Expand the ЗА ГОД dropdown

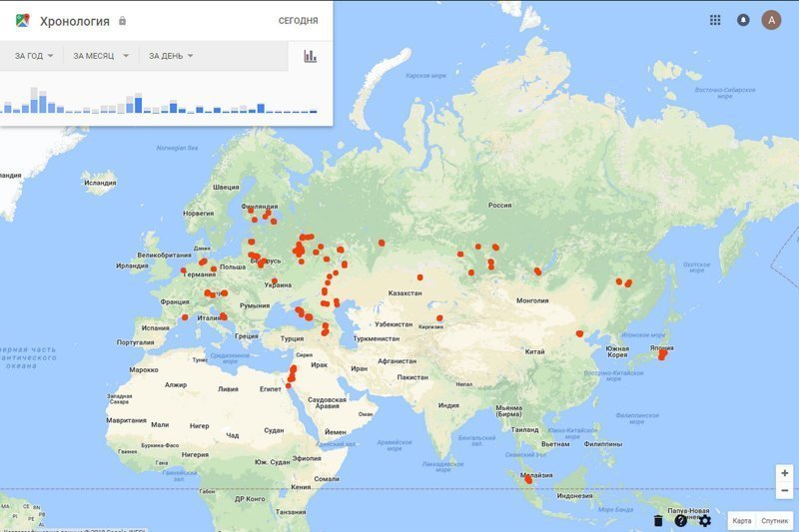click(33, 56)
